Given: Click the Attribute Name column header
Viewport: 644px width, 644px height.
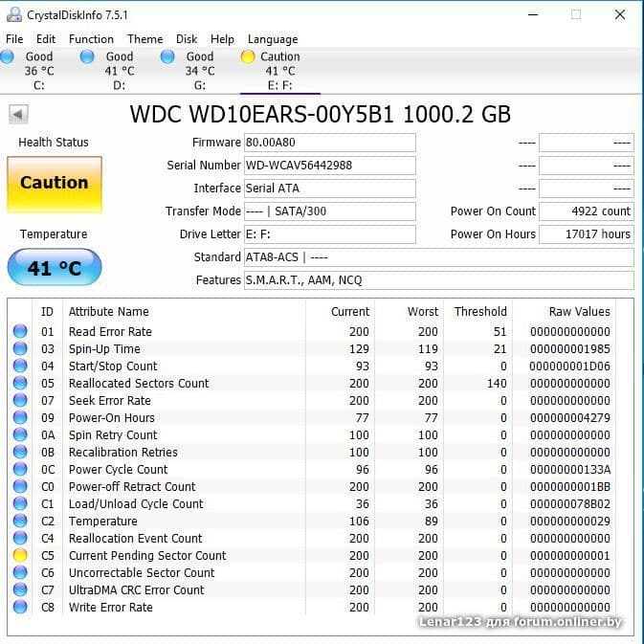Looking at the screenshot, I should [109, 312].
